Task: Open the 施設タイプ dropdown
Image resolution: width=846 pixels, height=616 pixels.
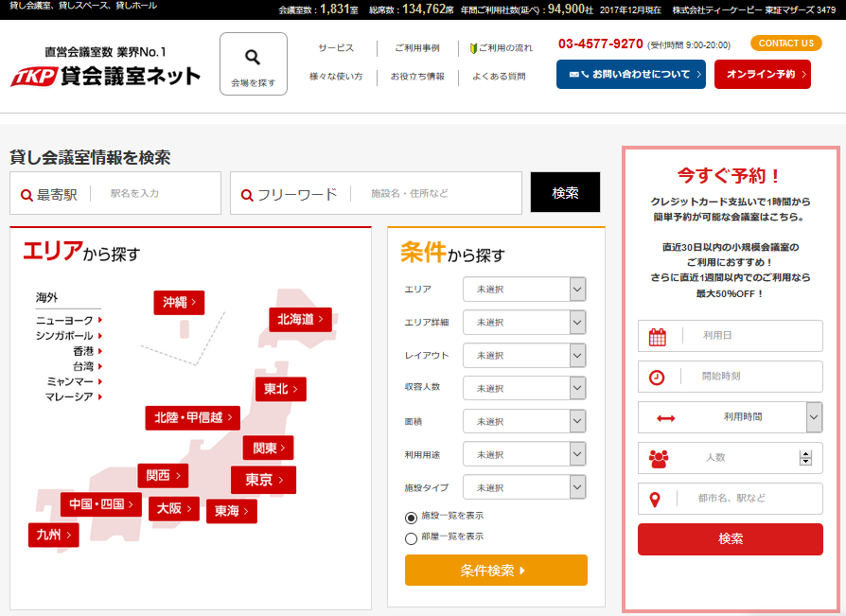Action: pos(524,487)
